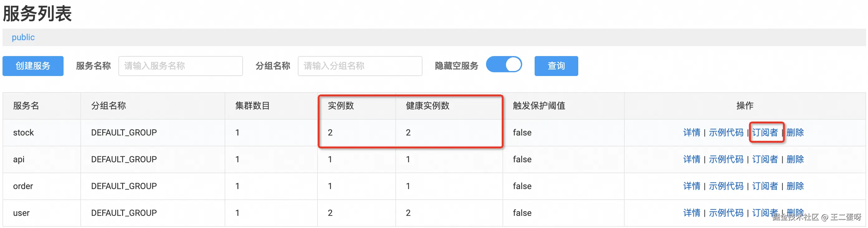Focus the 分组名称 input field
Screen dimensions: 868x228
[x=360, y=66]
